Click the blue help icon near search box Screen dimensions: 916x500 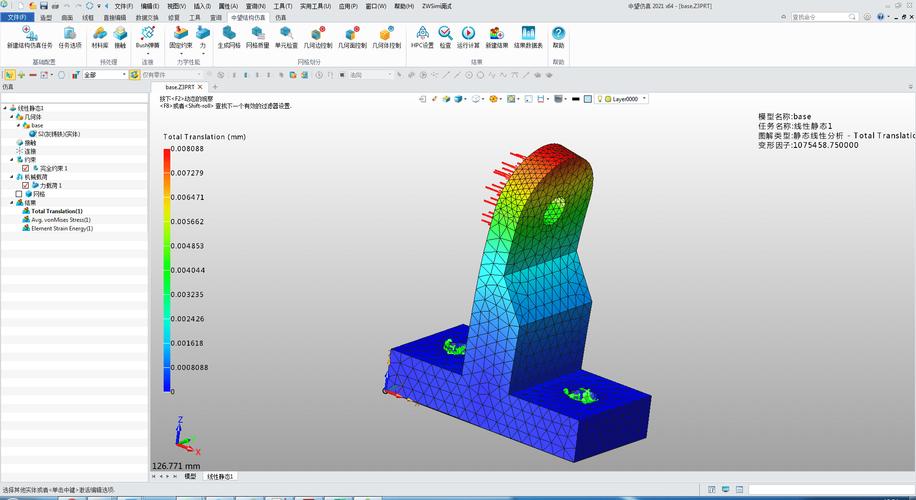[880, 17]
